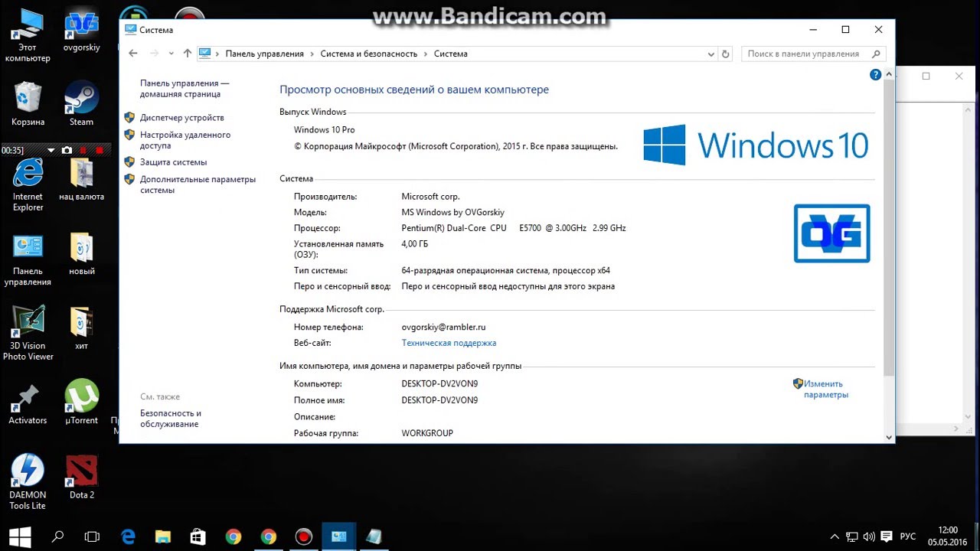Select the нац валюта folder

pyautogui.click(x=81, y=180)
